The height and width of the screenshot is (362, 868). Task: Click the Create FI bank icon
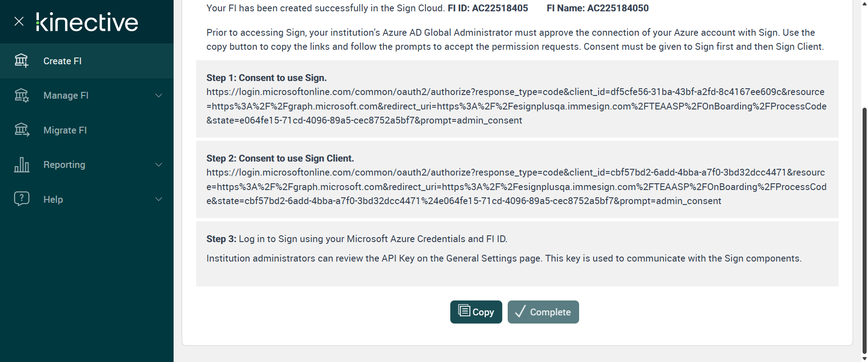click(21, 61)
